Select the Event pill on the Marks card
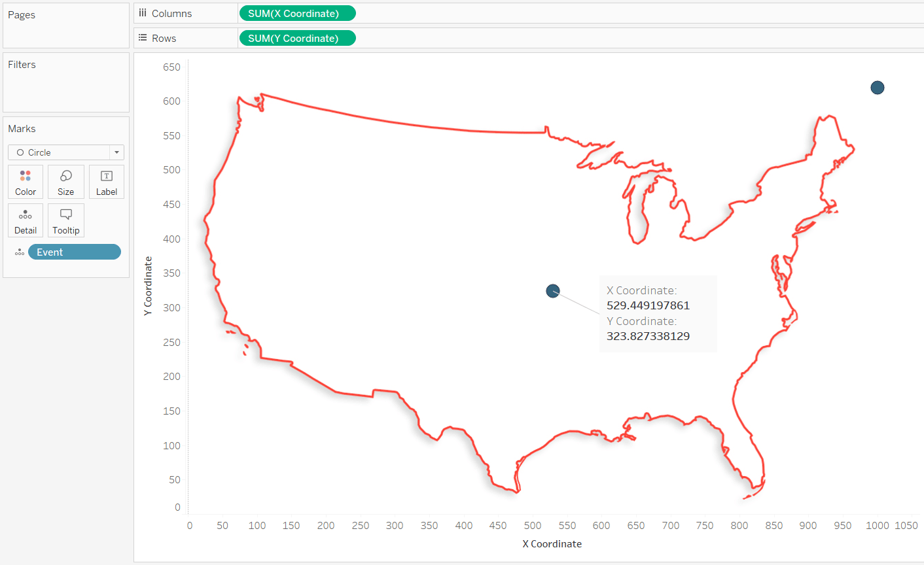The height and width of the screenshot is (565, 924). (74, 252)
